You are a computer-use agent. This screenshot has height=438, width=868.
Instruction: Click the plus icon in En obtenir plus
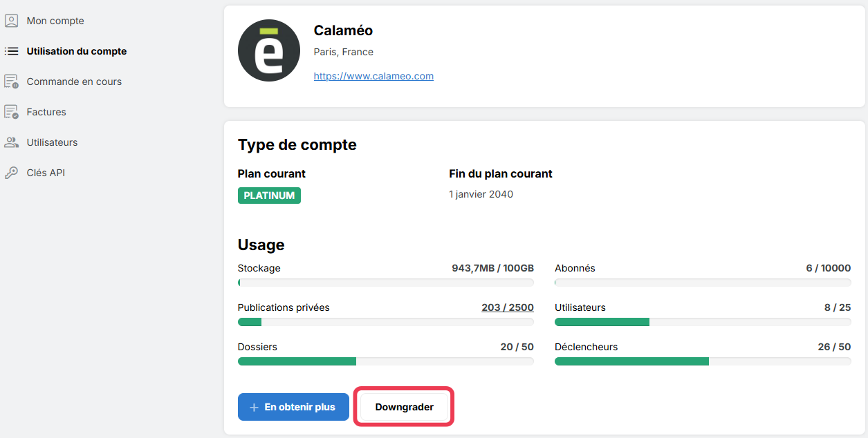(254, 408)
